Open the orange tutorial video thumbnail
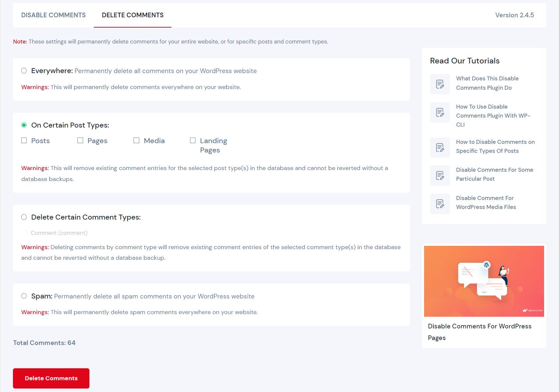 (x=484, y=281)
